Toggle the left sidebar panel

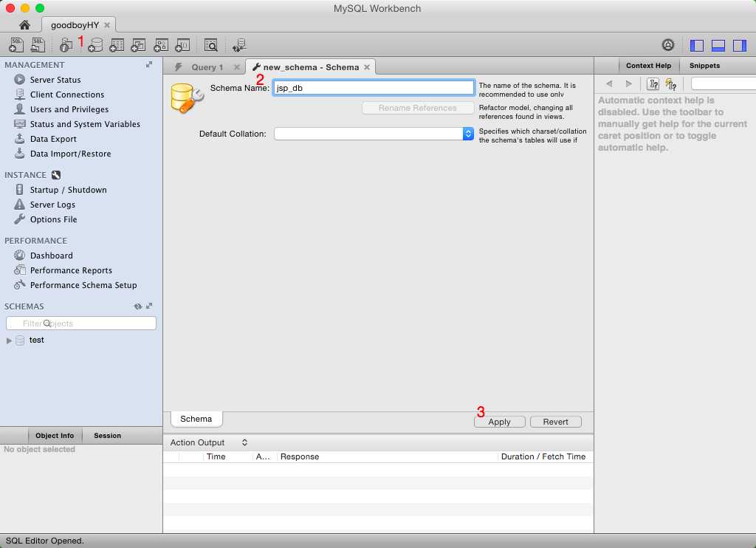tap(697, 45)
